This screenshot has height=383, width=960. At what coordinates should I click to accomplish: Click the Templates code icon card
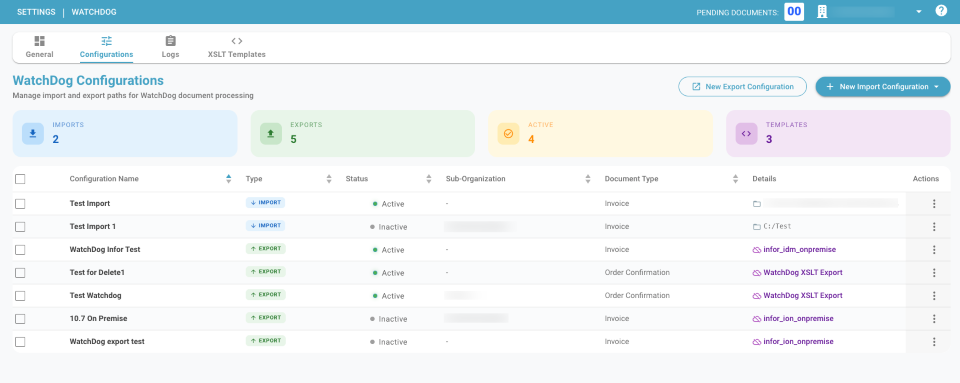pyautogui.click(x=746, y=133)
